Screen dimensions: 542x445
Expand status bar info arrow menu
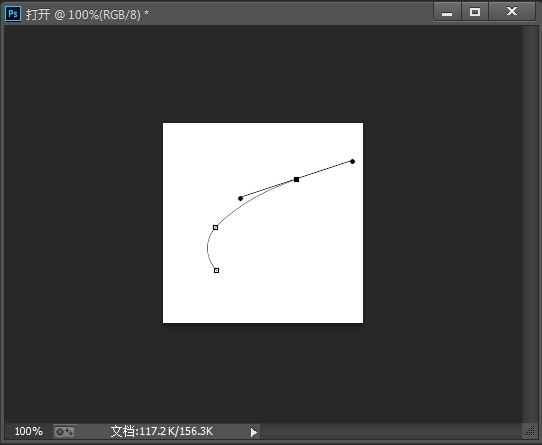(x=254, y=432)
